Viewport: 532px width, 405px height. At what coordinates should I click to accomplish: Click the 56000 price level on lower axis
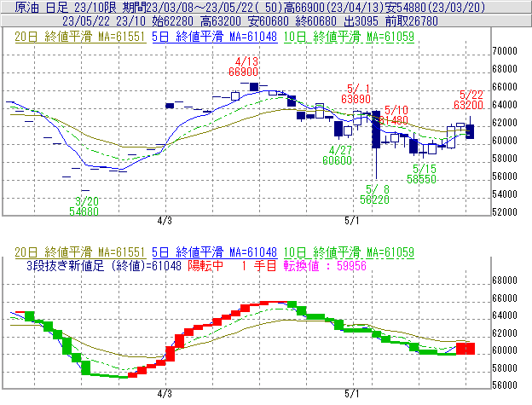tap(505, 385)
